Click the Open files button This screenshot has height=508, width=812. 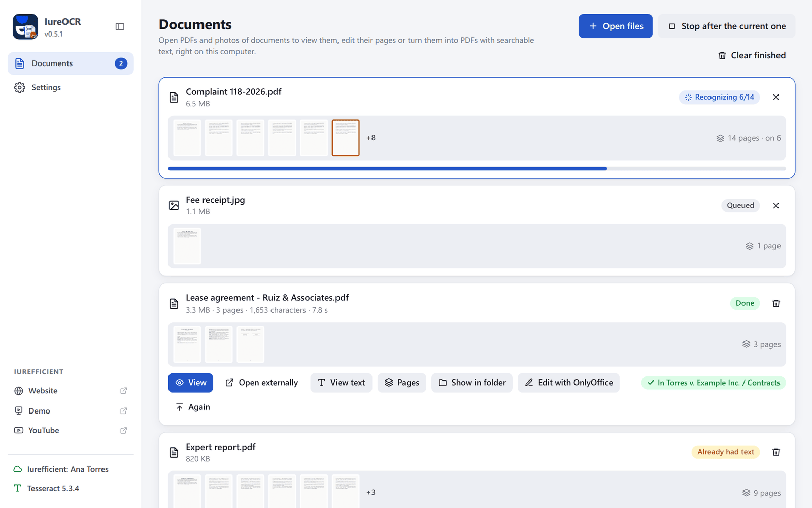(615, 26)
